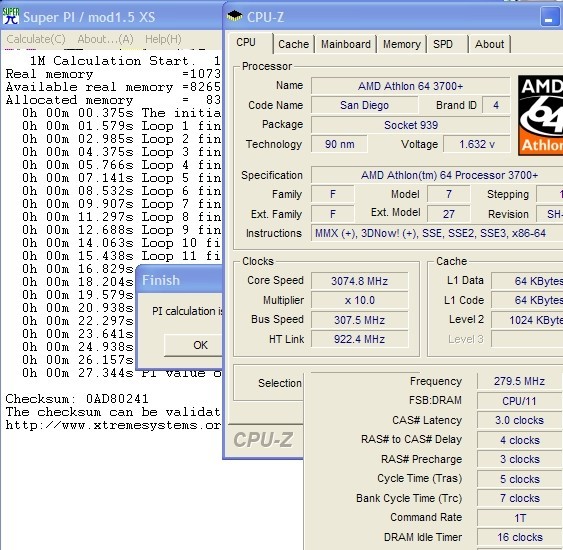The height and width of the screenshot is (550, 563).
Task: Click the Core Speed value field
Action: coord(359,281)
